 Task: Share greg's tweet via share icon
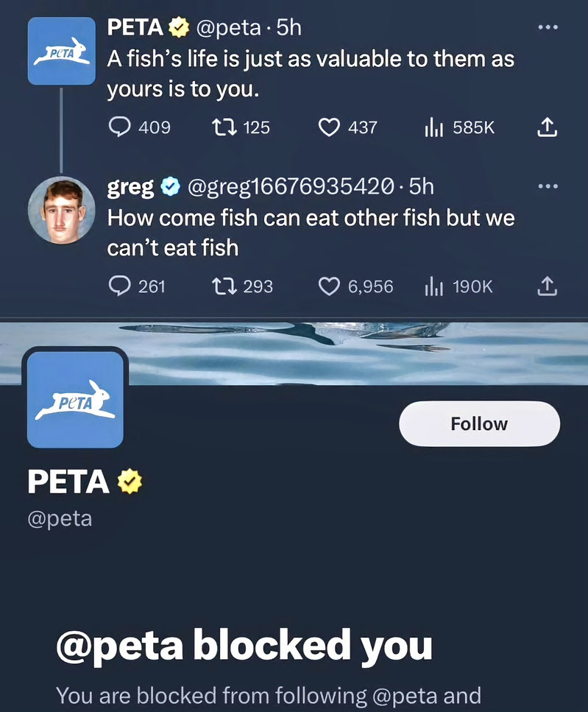548,286
